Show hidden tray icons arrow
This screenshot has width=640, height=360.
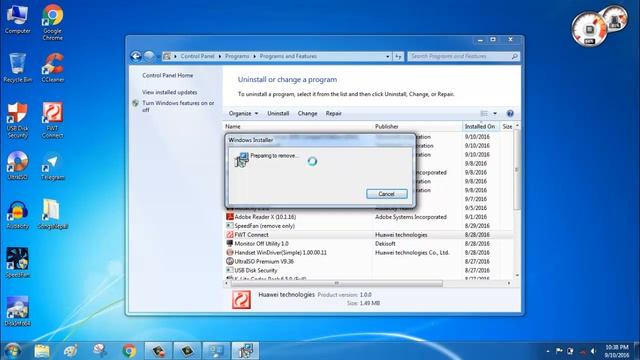(548, 351)
